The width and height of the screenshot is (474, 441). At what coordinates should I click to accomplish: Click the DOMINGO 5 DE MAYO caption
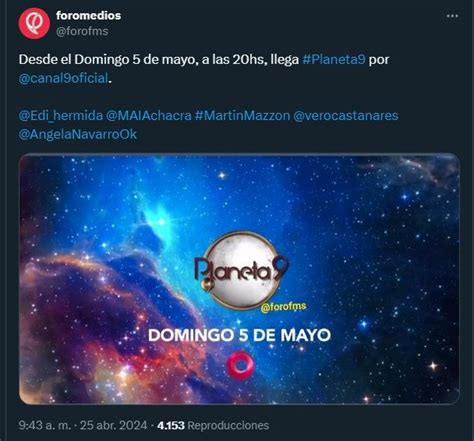[x=239, y=335]
